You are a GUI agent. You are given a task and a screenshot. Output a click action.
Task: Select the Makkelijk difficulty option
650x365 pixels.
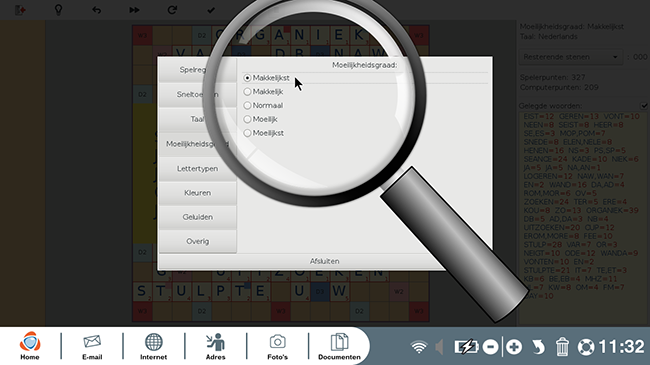tap(264, 92)
